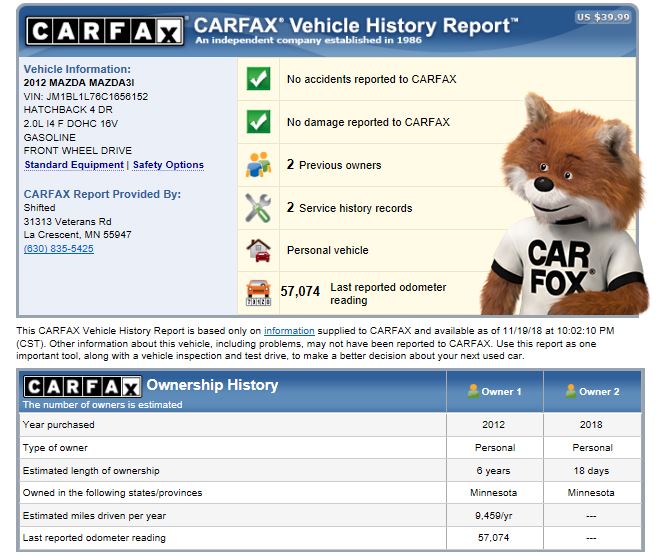Click the 'Owner 2' column header
Screen dimensions: 662x556
592,391
